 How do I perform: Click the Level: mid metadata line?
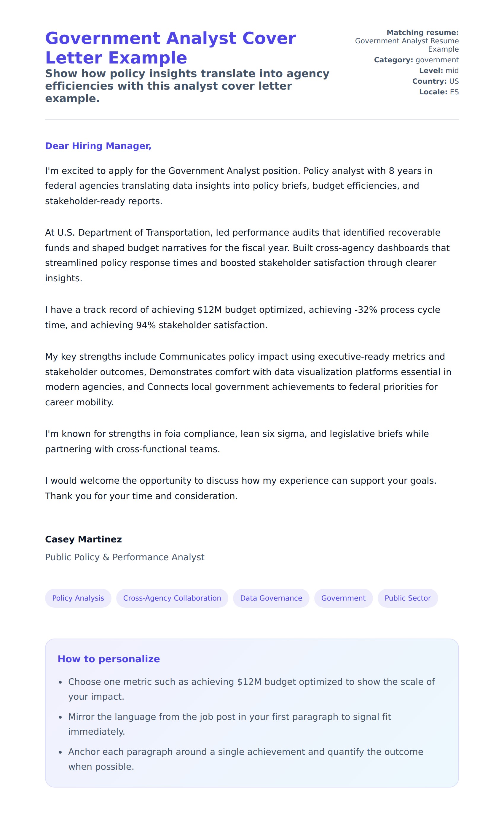[439, 70]
